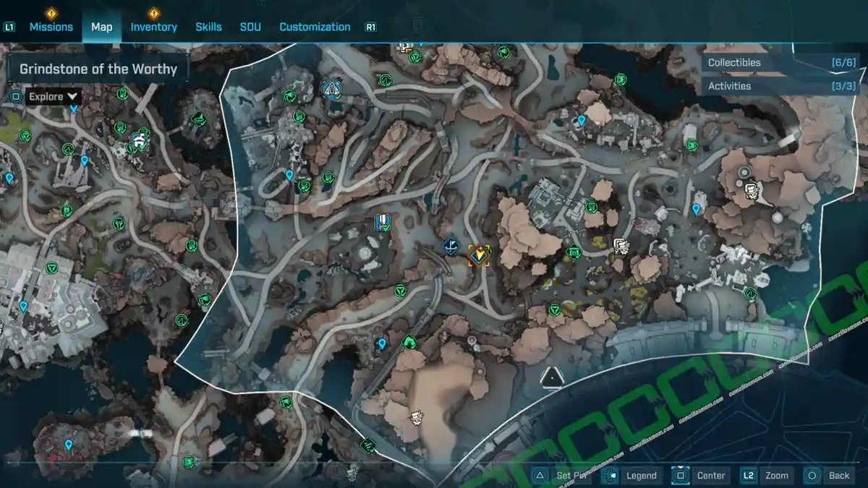The height and width of the screenshot is (488, 868).
Task: Click the Set Pin button
Action: 562,475
